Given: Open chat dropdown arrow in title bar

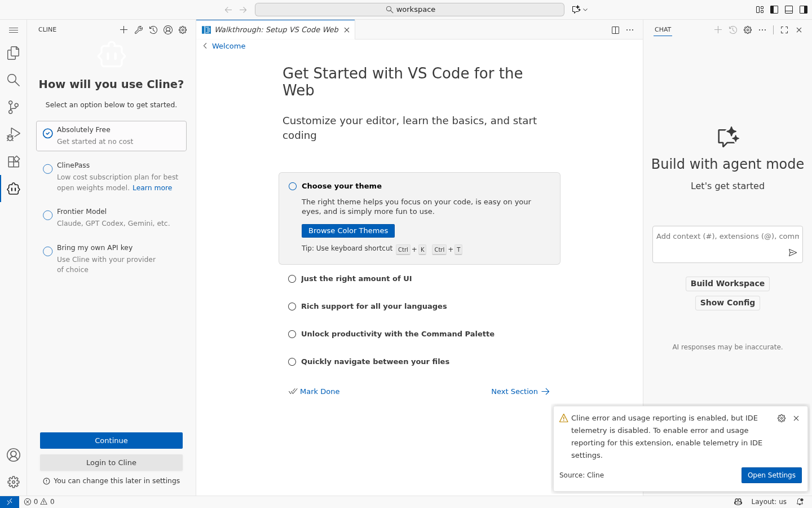Looking at the screenshot, I should 585,10.
